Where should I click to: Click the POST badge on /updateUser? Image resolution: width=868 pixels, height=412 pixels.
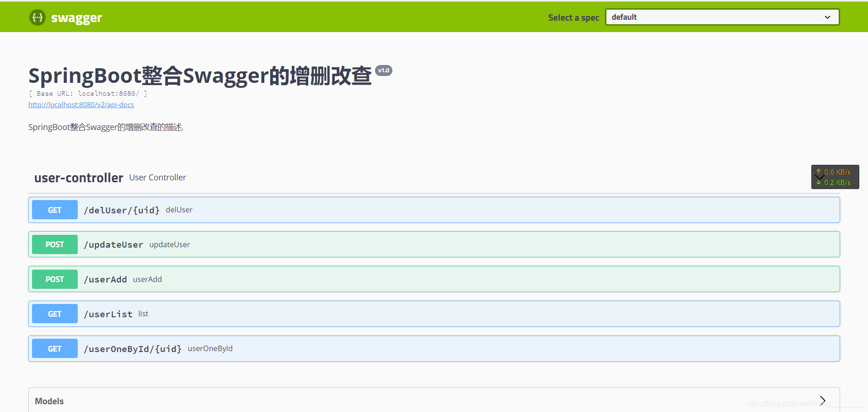tap(54, 244)
